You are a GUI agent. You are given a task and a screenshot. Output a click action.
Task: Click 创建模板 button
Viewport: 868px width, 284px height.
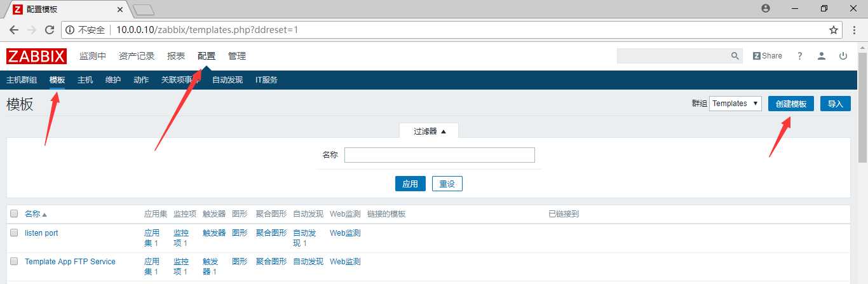pos(791,104)
